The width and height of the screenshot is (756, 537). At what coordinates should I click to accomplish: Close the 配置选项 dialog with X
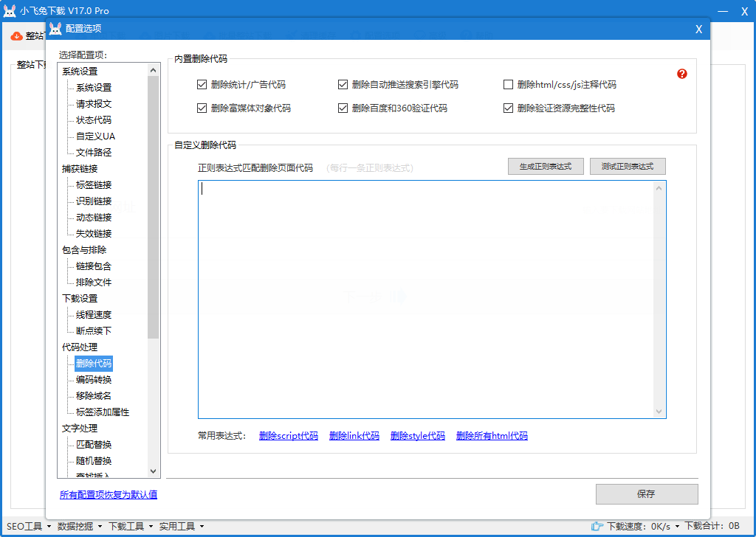coord(698,30)
